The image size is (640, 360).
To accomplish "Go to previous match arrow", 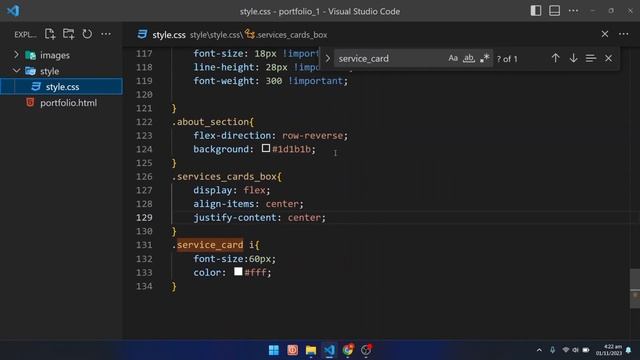I will point(555,58).
